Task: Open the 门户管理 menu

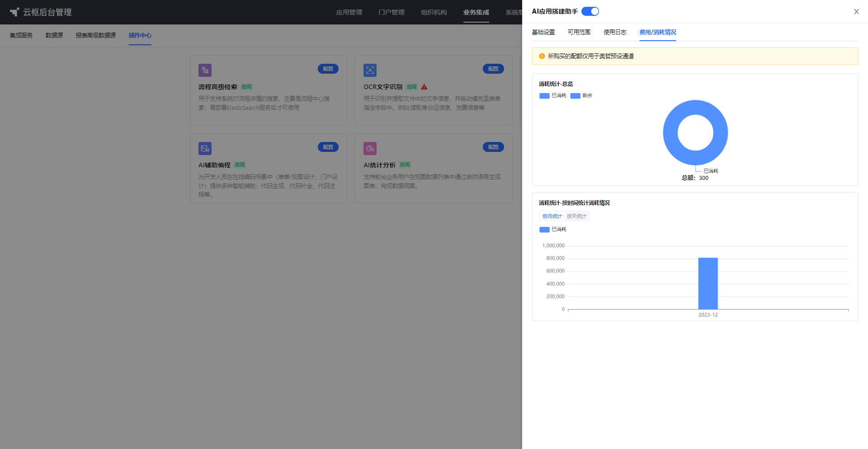Action: (392, 12)
